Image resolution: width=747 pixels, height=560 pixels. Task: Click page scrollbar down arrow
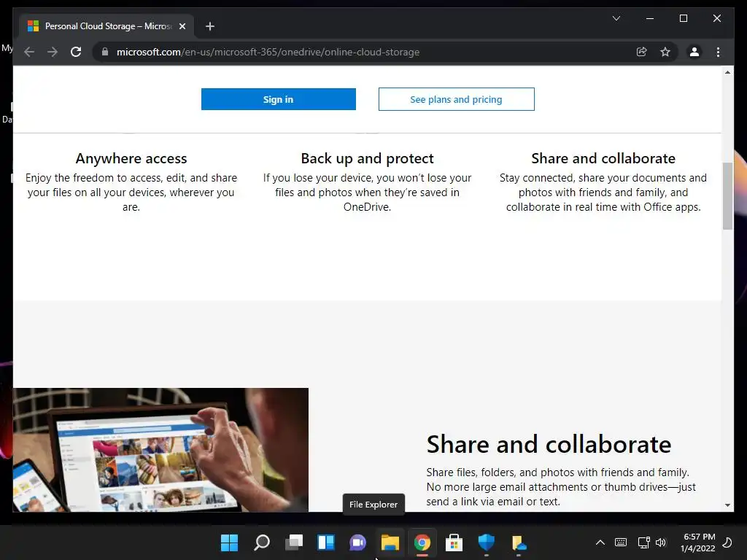point(727,505)
